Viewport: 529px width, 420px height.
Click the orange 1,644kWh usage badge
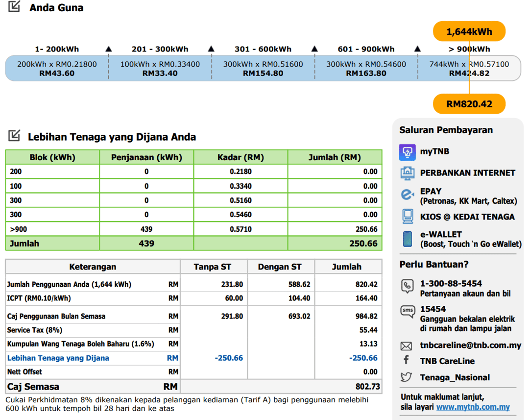coord(469,31)
